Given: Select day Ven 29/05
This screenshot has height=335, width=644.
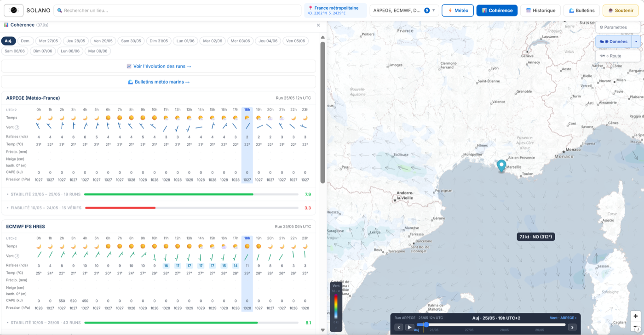Looking at the screenshot, I should [103, 41].
